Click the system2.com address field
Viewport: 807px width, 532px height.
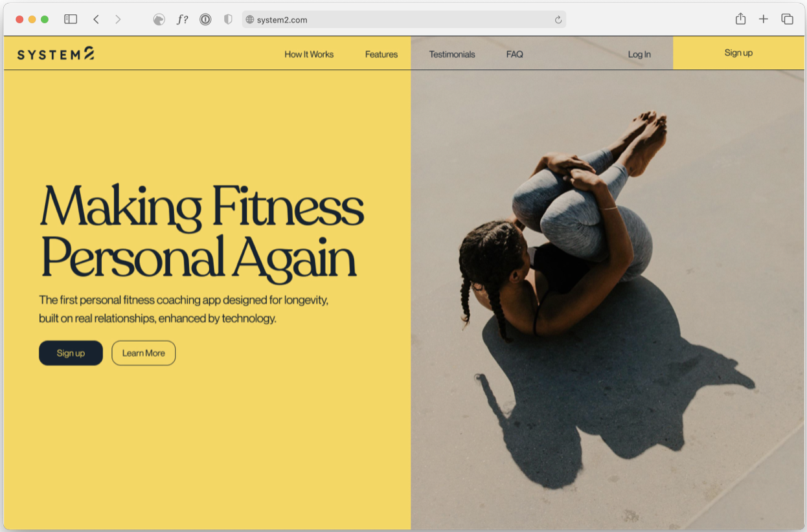coord(404,19)
